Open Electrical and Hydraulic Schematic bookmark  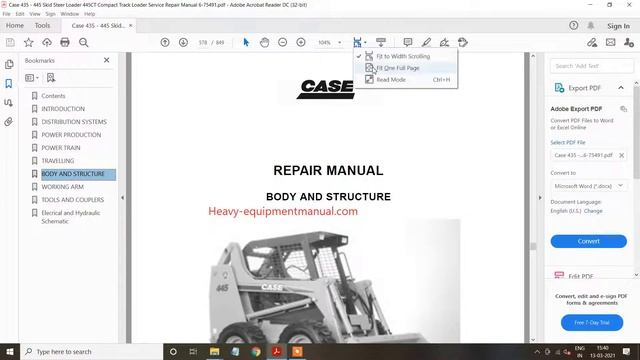(x=71, y=217)
